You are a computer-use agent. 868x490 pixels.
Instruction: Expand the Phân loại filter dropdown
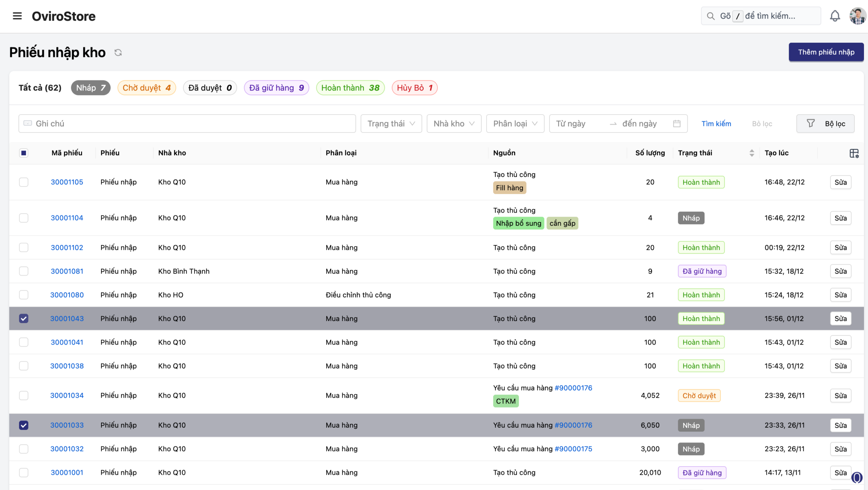pos(515,123)
